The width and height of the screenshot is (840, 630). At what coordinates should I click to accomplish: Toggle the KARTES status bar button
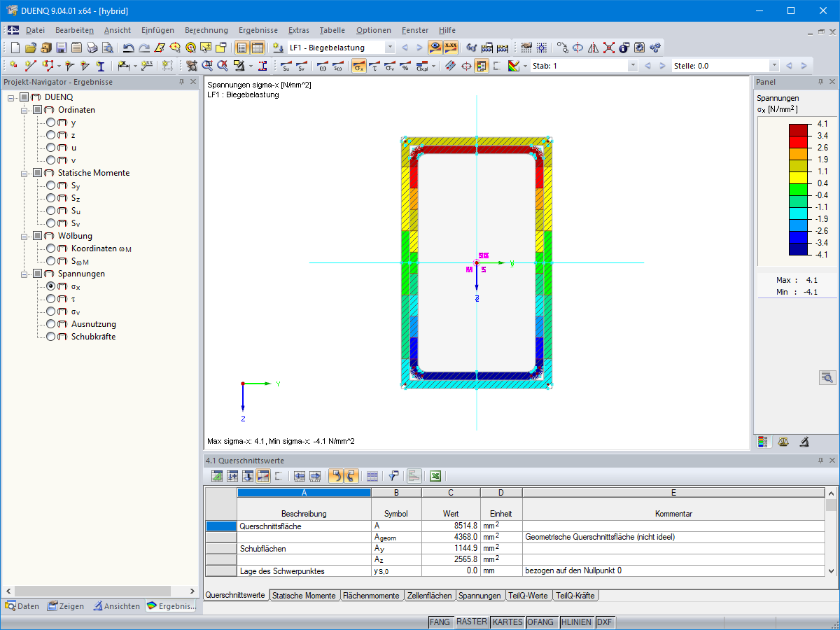point(507,622)
